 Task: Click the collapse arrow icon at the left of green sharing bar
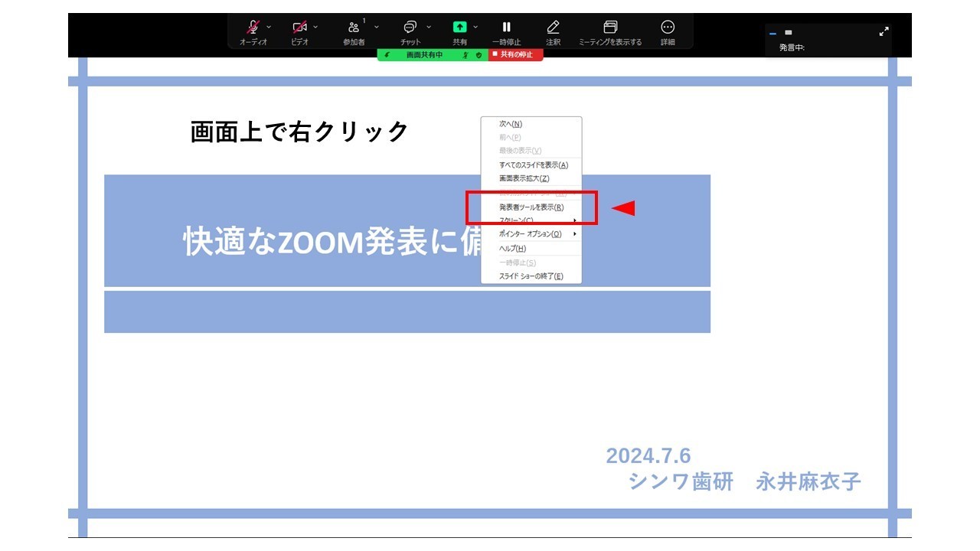[x=387, y=55]
